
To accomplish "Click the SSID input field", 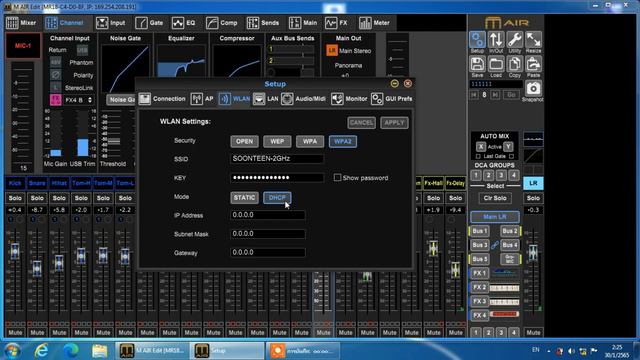I will click(277, 158).
